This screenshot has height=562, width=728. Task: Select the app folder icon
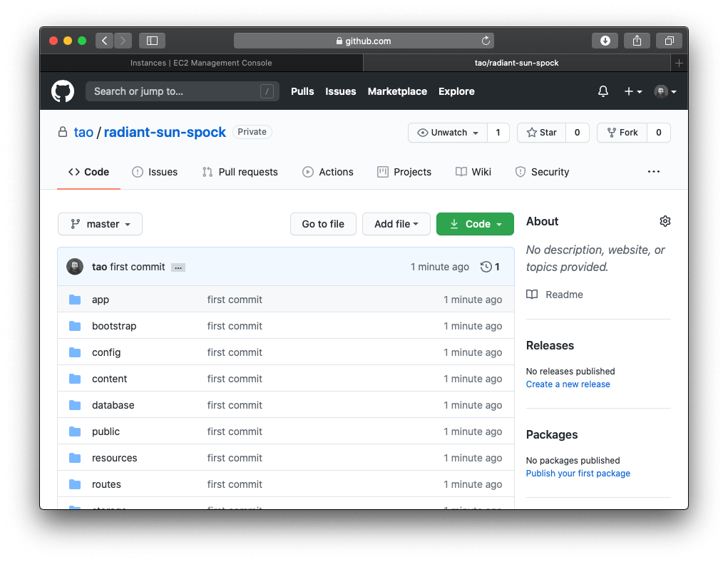pyautogui.click(x=75, y=300)
